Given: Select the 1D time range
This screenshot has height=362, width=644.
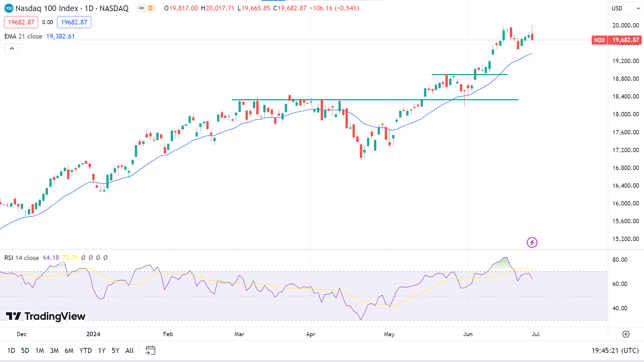Looking at the screenshot, I should pos(11,351).
